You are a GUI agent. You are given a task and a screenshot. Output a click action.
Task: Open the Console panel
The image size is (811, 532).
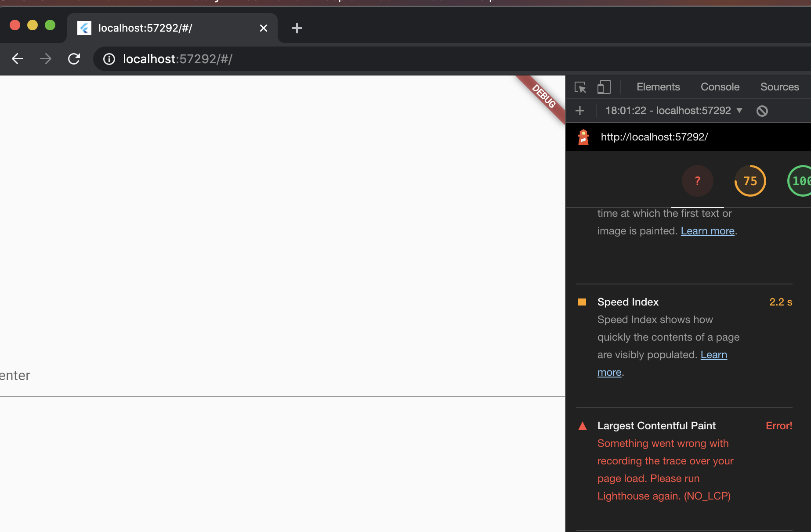720,87
